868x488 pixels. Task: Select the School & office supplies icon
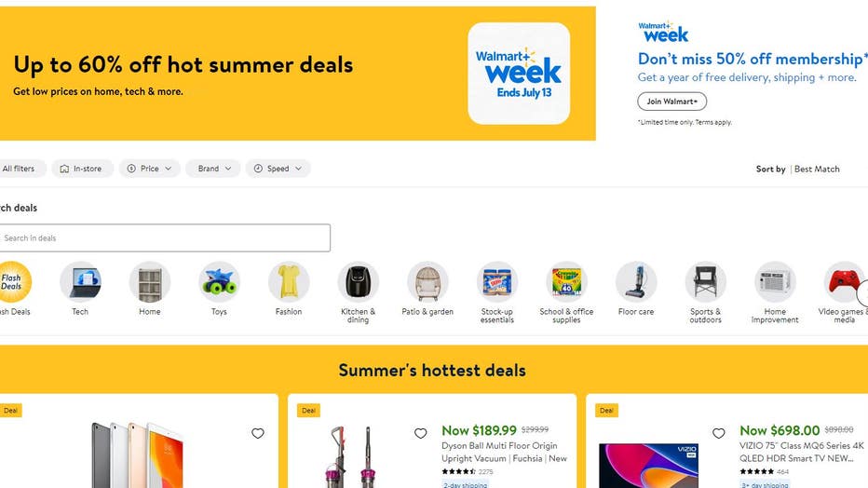(566, 281)
